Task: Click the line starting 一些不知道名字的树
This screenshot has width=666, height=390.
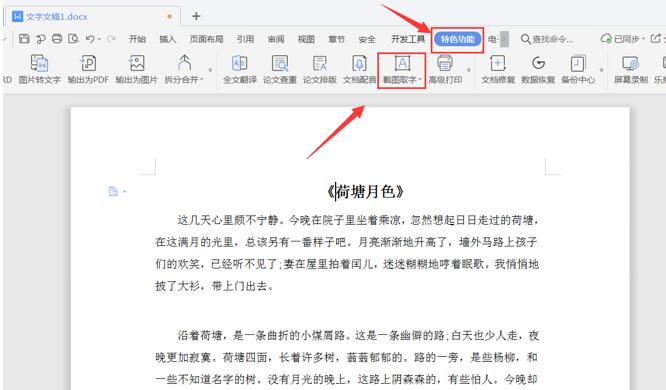Action: tap(347, 379)
